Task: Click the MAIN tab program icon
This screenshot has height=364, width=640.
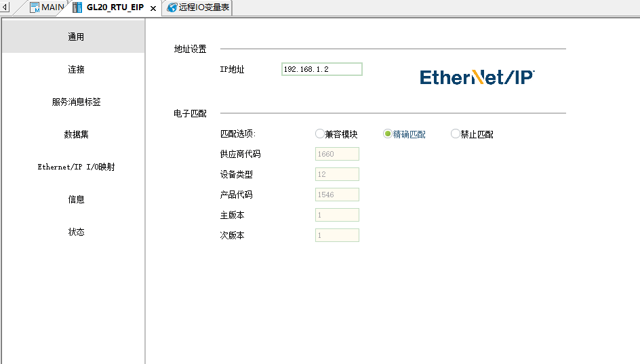Action: coord(34,7)
